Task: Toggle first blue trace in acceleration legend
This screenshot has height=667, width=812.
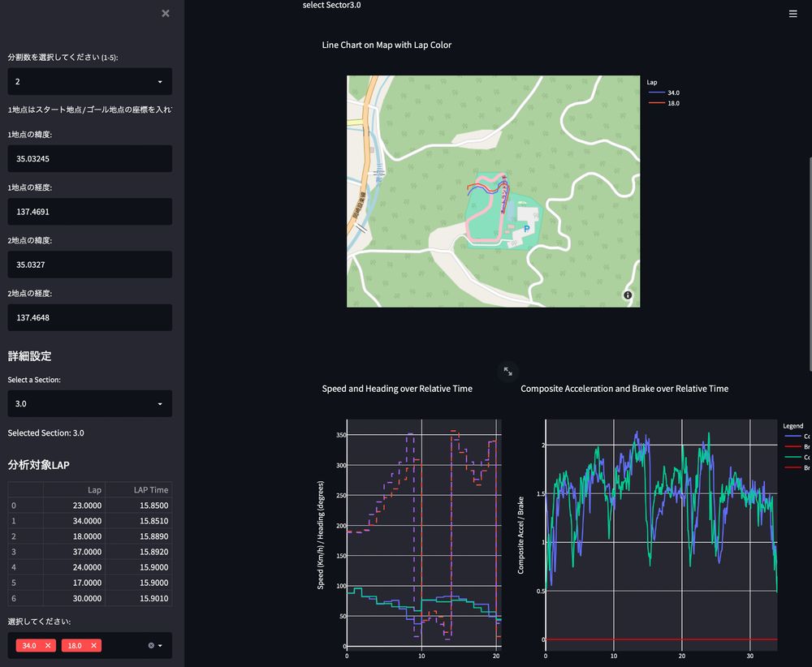Action: click(797, 437)
